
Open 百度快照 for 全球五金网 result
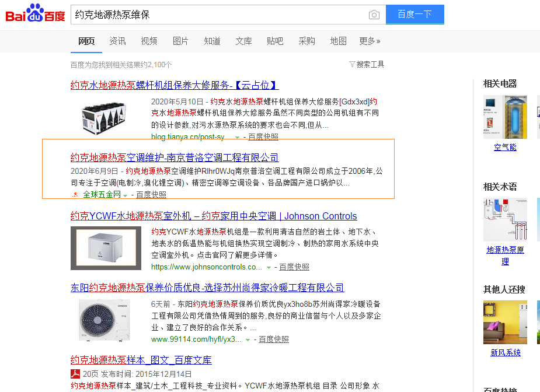(x=151, y=194)
